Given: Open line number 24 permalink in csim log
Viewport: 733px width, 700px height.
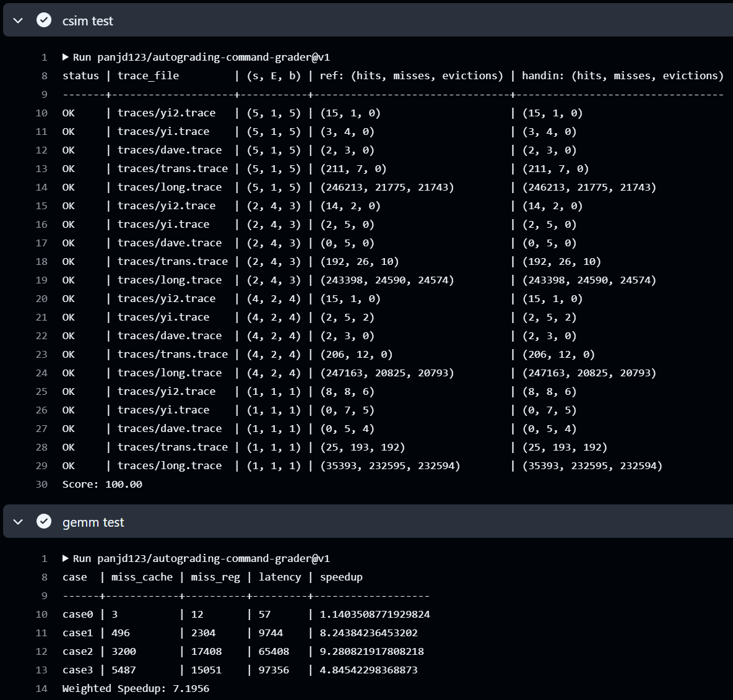Looking at the screenshot, I should coord(41,373).
